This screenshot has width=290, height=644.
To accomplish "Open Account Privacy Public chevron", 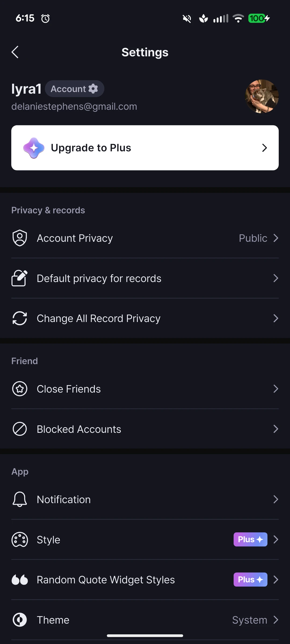I will point(275,238).
